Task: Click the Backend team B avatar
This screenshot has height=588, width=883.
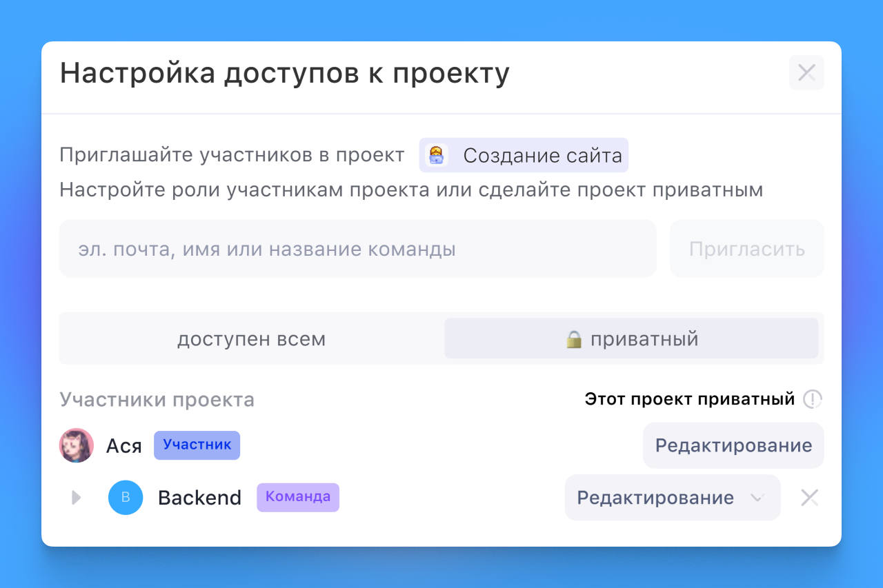Action: [x=126, y=498]
